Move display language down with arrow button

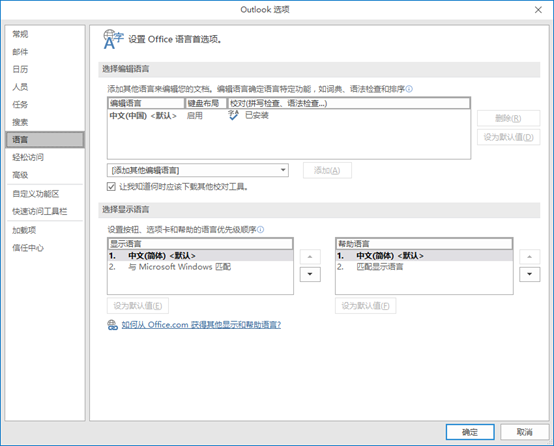point(310,274)
